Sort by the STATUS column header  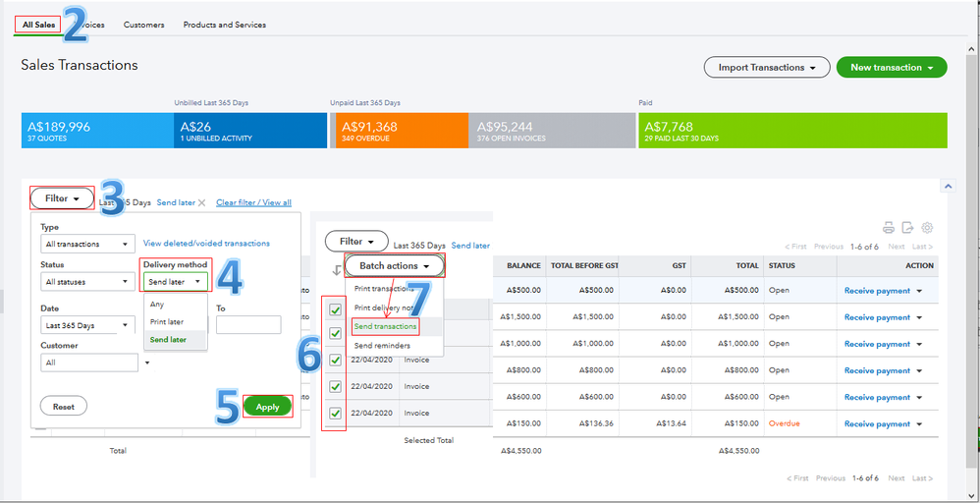click(x=782, y=266)
